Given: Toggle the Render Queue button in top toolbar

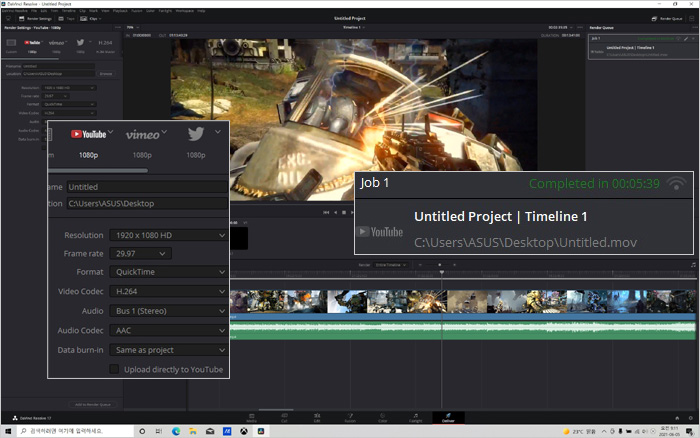Looking at the screenshot, I should tap(667, 19).
